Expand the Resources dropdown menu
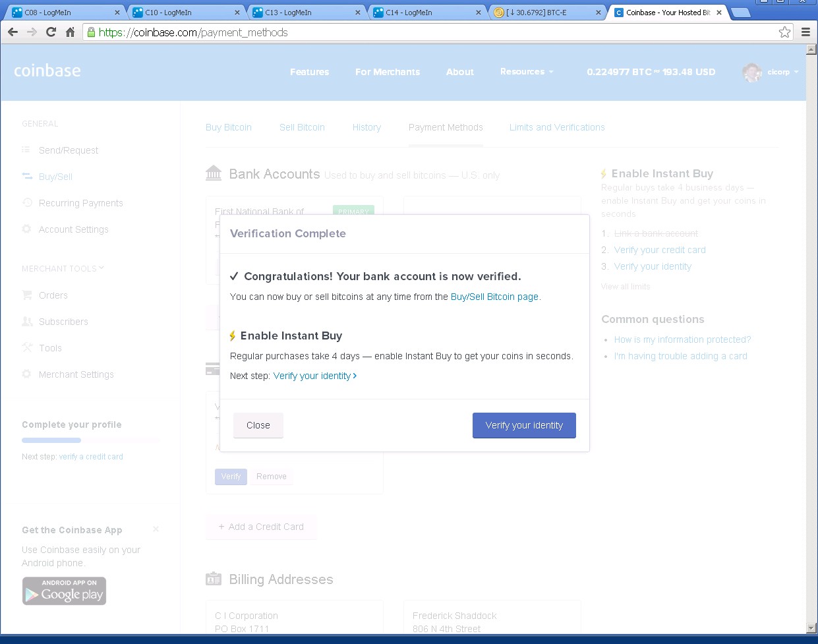The height and width of the screenshot is (644, 818). pos(527,72)
